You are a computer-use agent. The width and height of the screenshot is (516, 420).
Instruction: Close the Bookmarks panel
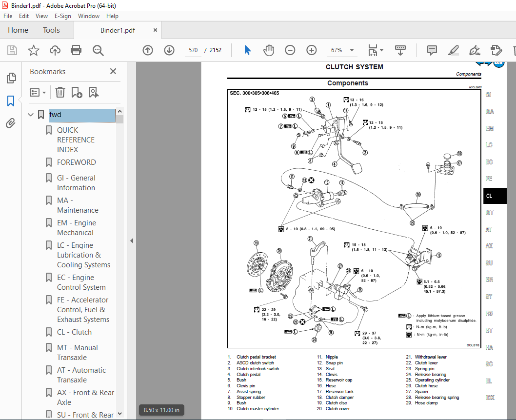(113, 71)
